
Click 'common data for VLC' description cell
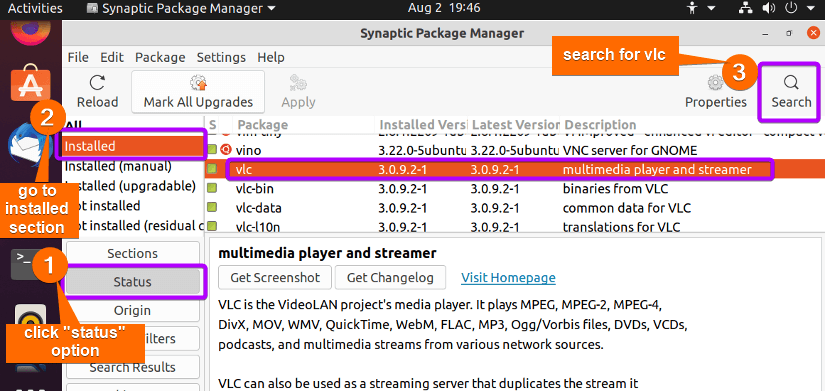tap(627, 208)
